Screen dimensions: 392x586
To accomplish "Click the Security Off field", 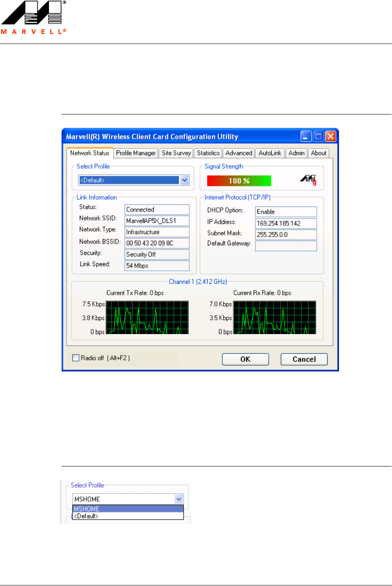I will pos(157,255).
